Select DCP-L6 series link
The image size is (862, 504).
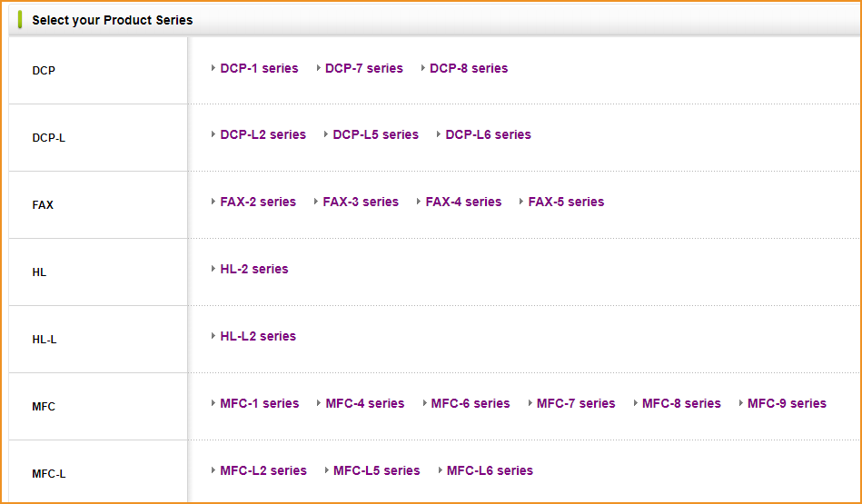click(488, 134)
